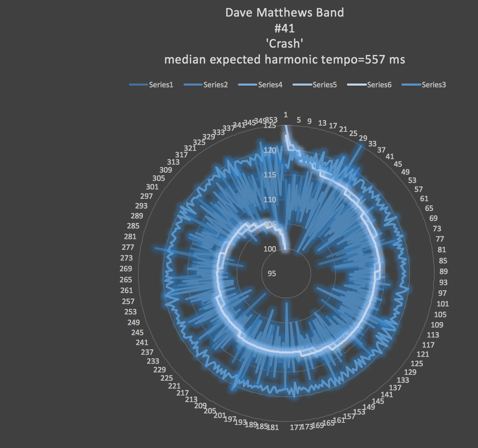
Task: Select the Series1 legend label
Action: point(161,85)
